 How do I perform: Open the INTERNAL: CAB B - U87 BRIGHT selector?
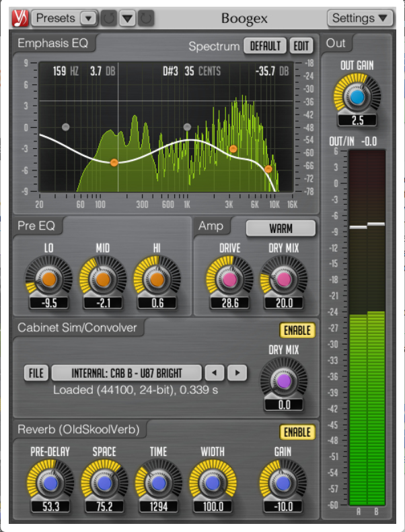click(126, 373)
